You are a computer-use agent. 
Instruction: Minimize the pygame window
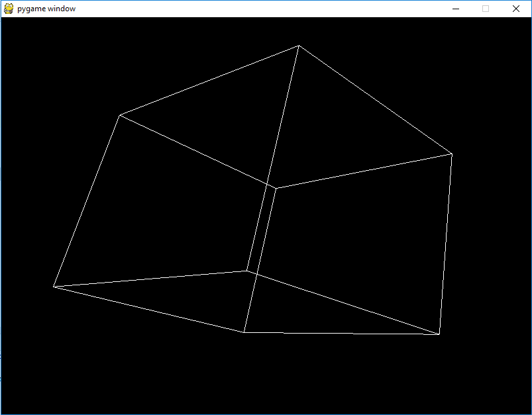(455, 9)
